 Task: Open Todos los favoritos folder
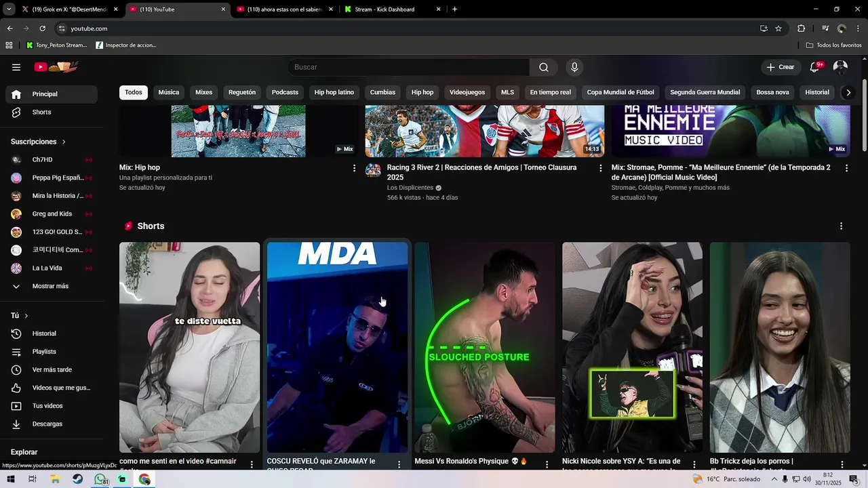(x=834, y=45)
